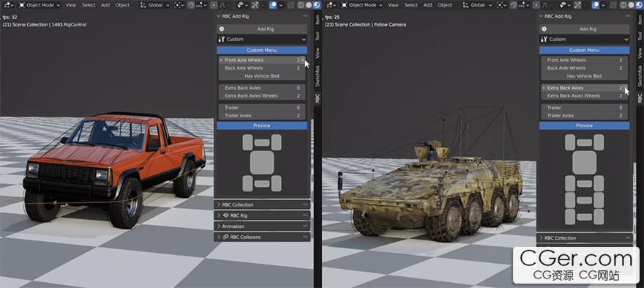
Task: Open Custom rig type dropdown in left panel
Action: [x=262, y=40]
